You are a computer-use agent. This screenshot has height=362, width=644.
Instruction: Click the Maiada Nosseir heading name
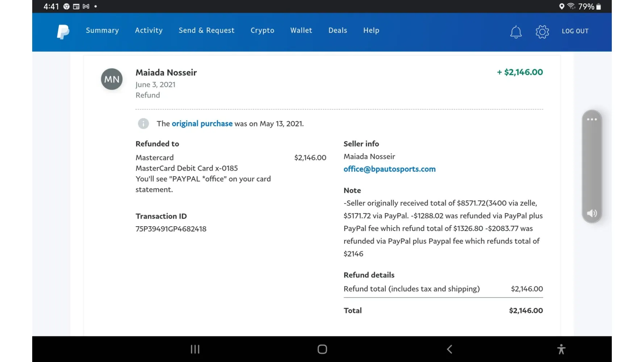coord(166,72)
